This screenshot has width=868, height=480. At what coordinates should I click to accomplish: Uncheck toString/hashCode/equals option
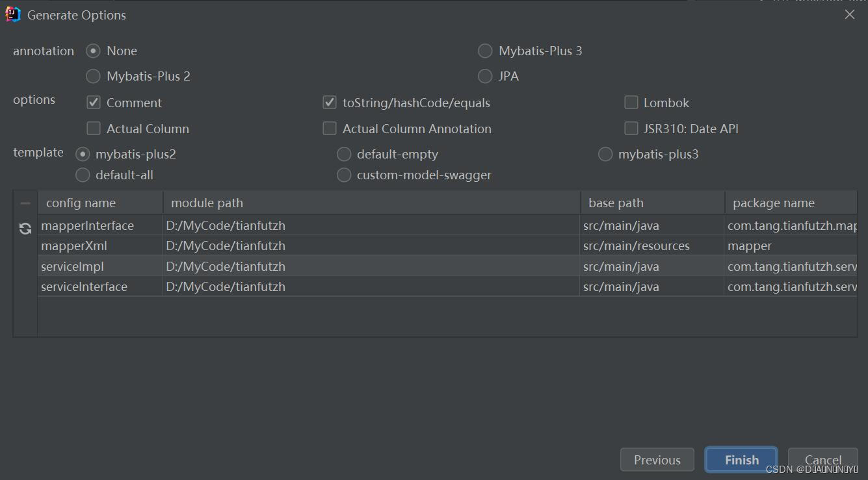coord(330,103)
